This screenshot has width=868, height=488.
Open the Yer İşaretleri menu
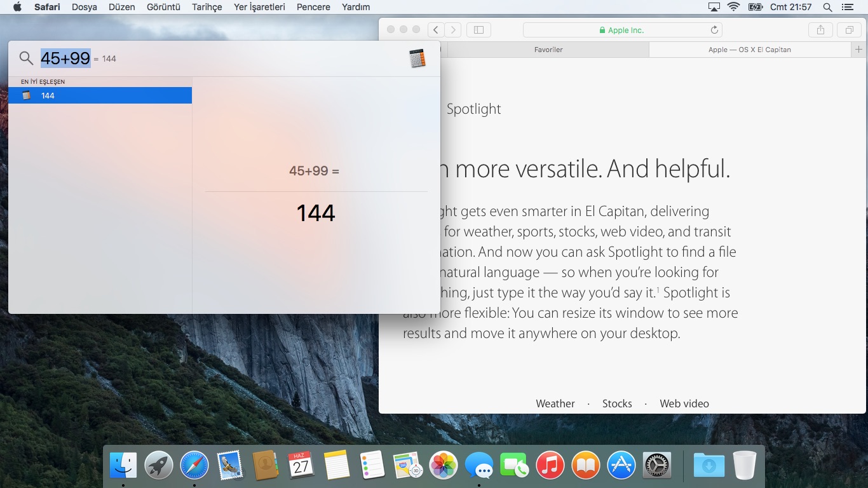pos(259,7)
